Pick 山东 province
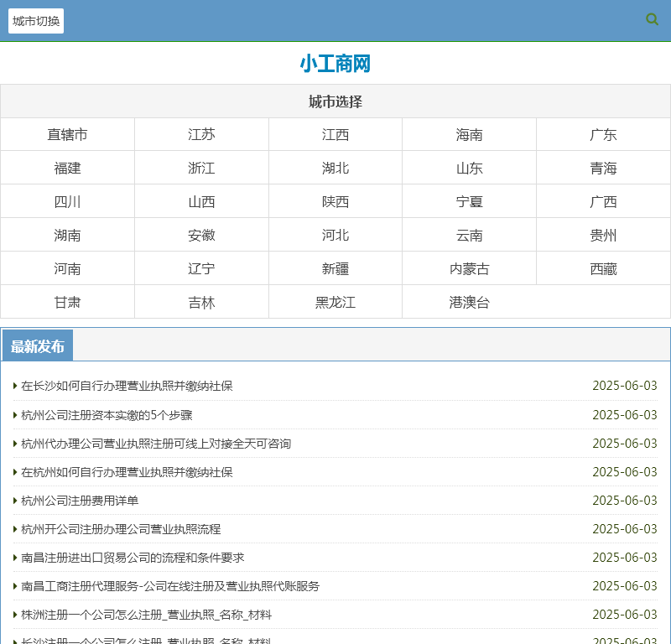Image resolution: width=671 pixels, height=644 pixels. click(469, 169)
